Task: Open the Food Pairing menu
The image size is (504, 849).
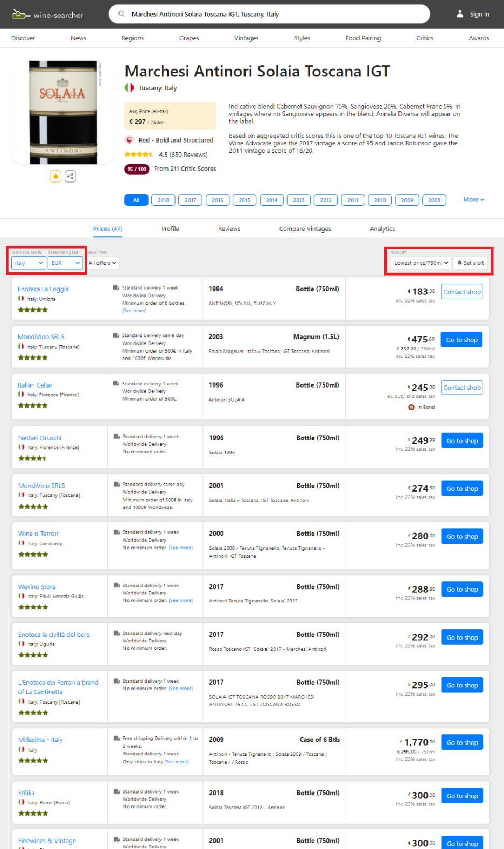Action: [363, 38]
